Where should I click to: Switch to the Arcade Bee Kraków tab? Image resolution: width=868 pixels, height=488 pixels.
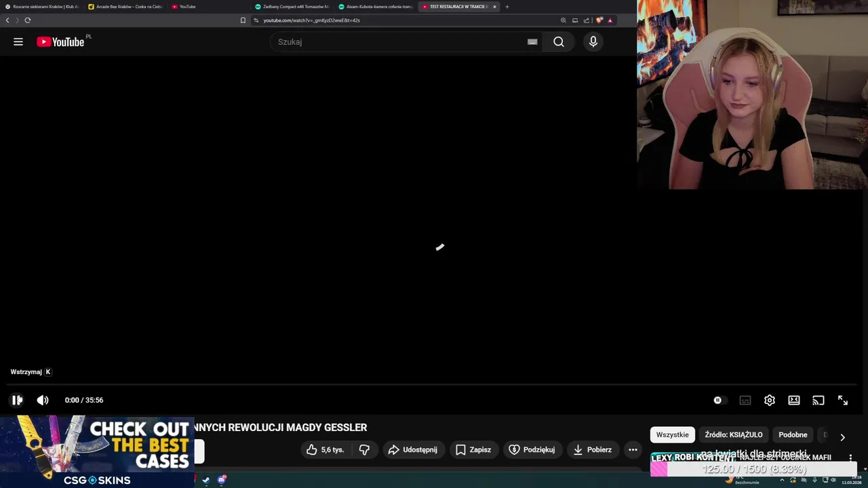tap(125, 7)
